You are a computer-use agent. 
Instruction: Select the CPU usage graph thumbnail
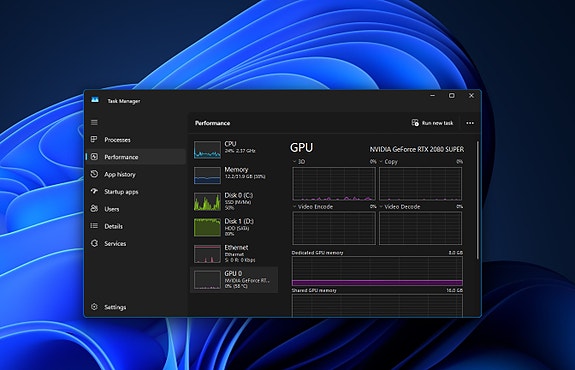pos(207,150)
